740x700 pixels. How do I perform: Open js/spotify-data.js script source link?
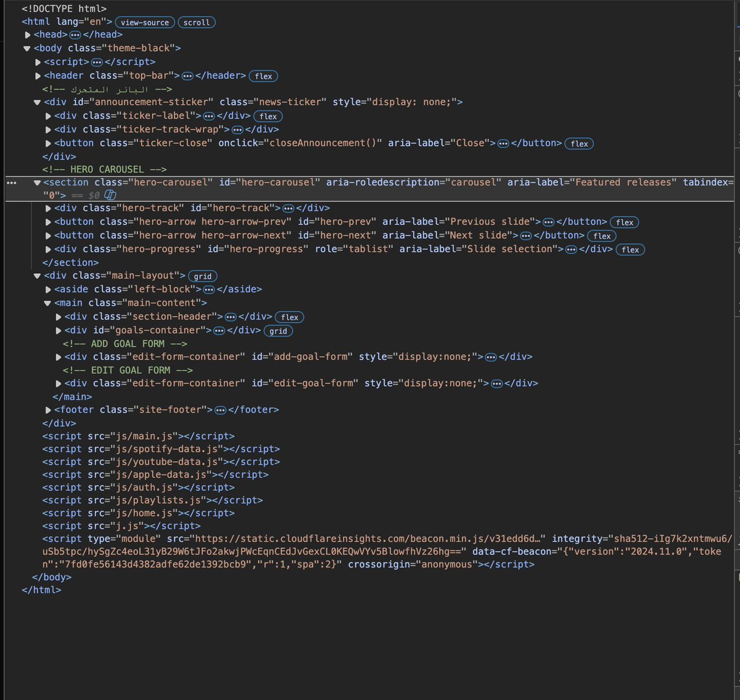point(166,449)
